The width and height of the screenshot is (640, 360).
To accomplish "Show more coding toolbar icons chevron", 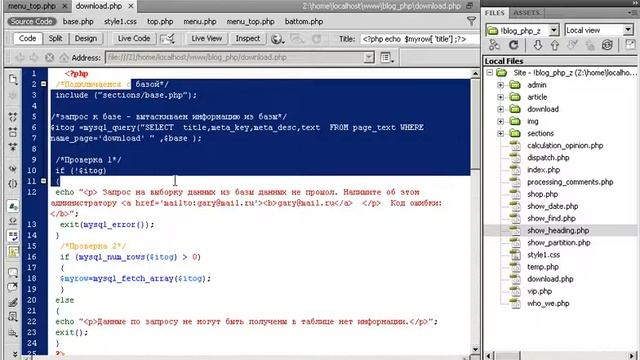I will (15, 354).
